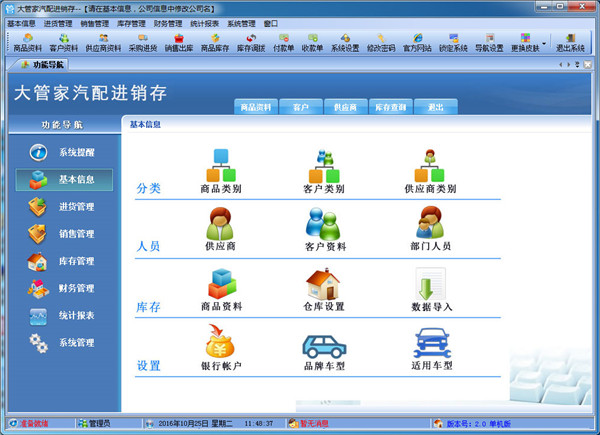
Task: Open 客户资料 in the 人员 row
Action: pyautogui.click(x=325, y=229)
